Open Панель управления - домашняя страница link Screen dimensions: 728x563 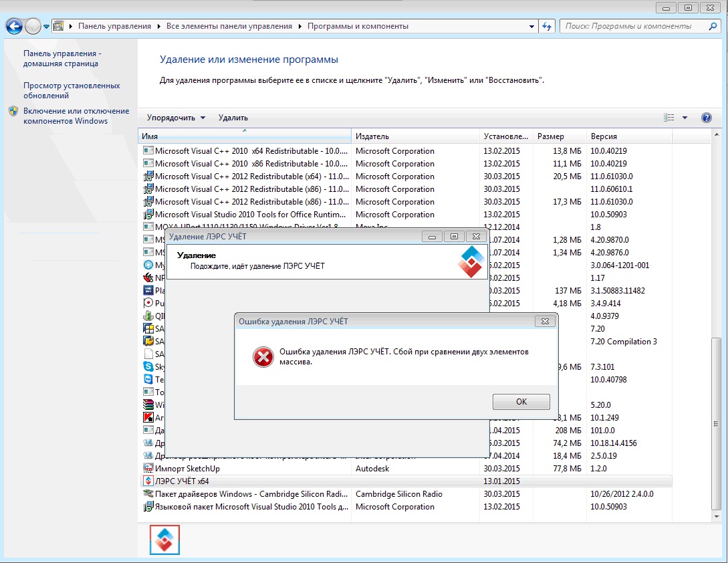coord(62,59)
